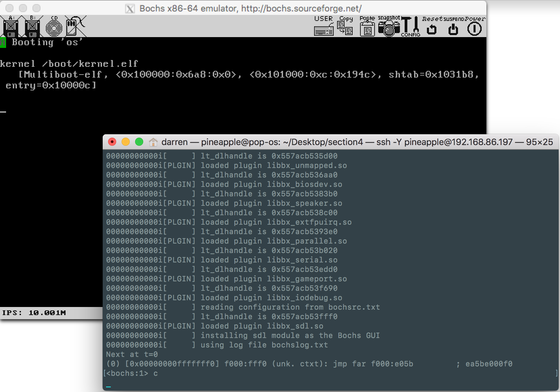Click the home folder icon in terminal title
The width and height of the screenshot is (560, 392).
coord(153,142)
